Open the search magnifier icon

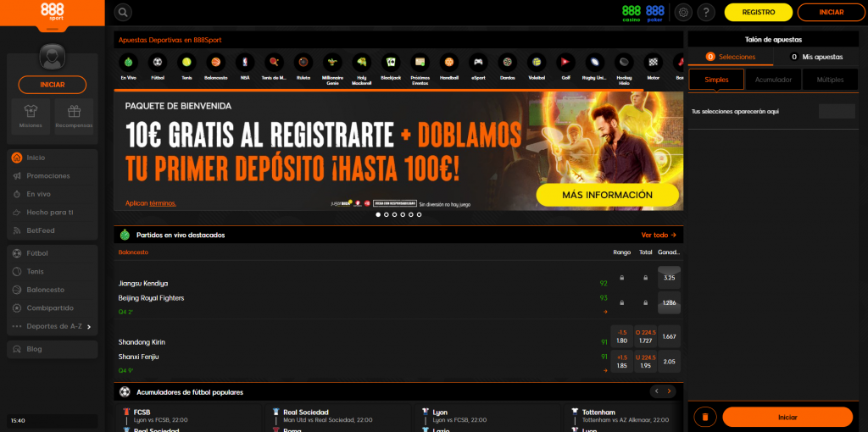[123, 12]
